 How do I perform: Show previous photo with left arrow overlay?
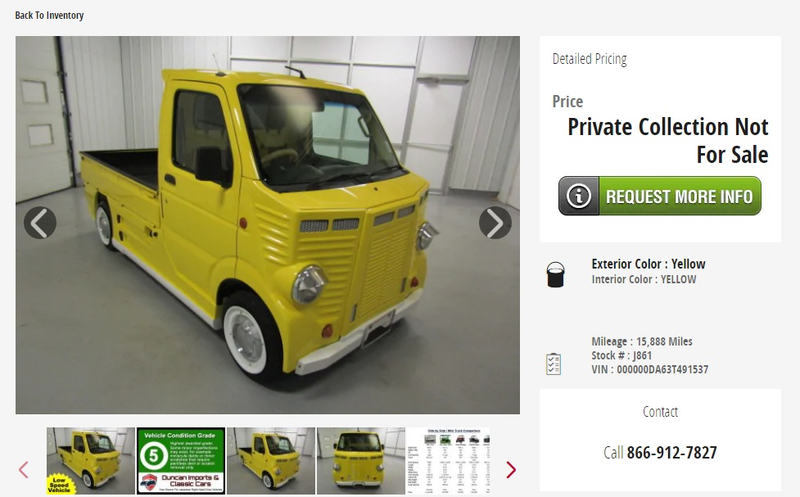point(40,223)
